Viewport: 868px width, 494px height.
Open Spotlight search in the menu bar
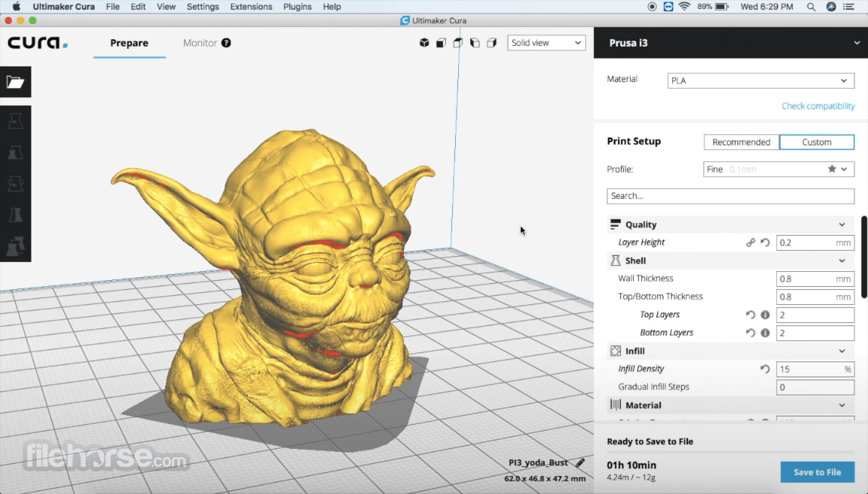(811, 7)
